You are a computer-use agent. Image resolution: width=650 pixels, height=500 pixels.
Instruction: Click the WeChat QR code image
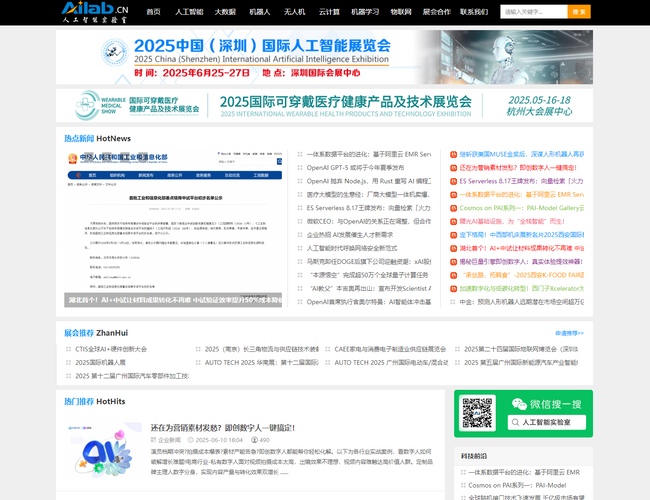point(477,413)
